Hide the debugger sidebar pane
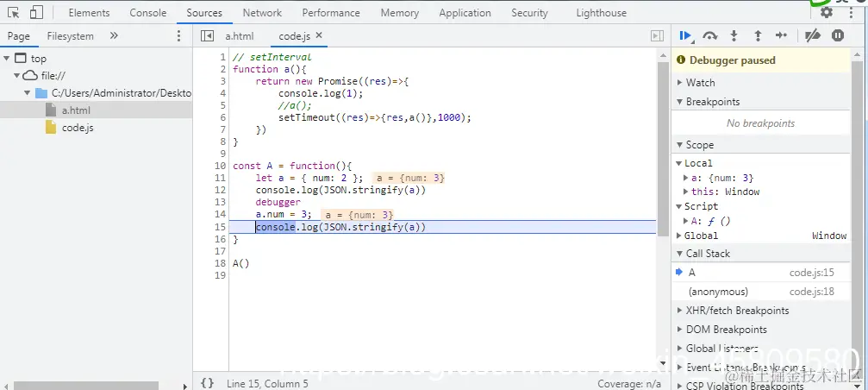 657,36
